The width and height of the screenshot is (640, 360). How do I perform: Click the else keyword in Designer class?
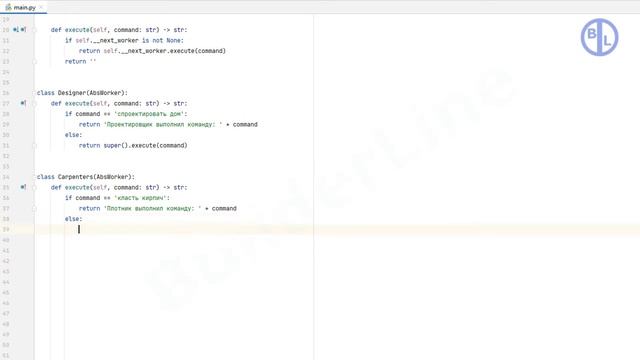[73, 135]
